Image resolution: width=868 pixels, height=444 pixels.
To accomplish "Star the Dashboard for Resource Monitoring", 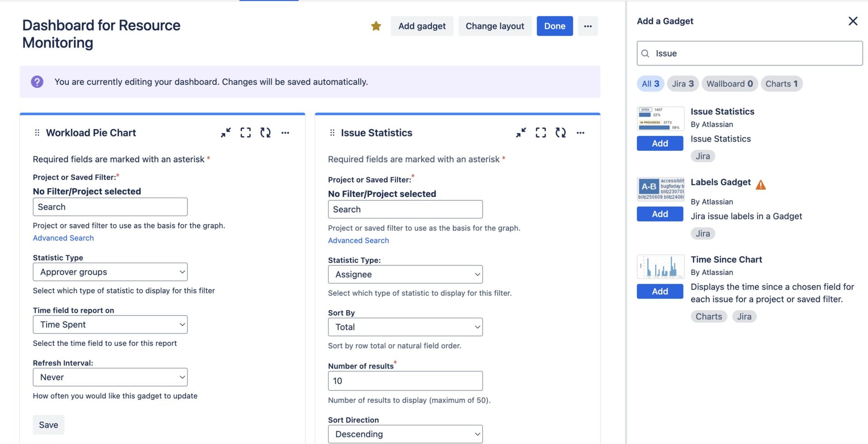I will pos(375,26).
